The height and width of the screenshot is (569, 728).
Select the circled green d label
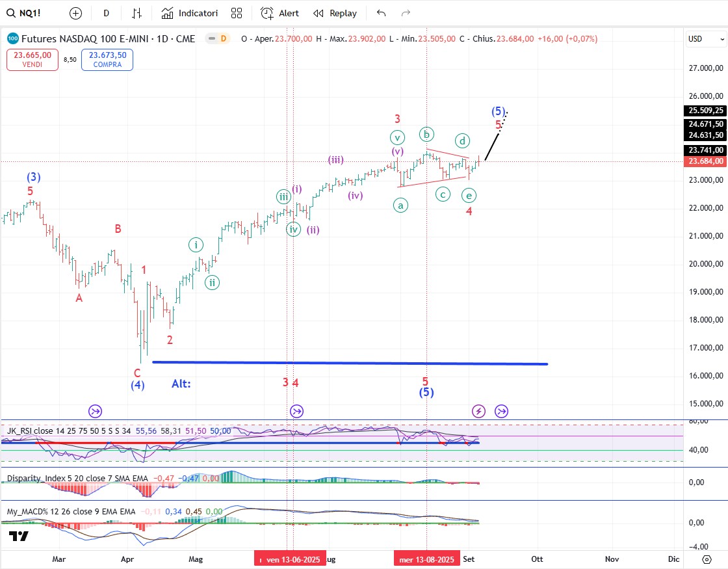462,140
